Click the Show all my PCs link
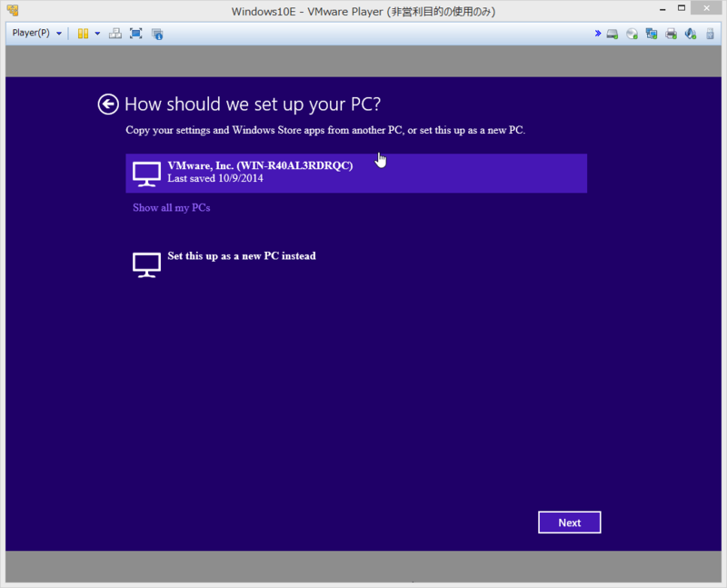The image size is (727, 588). pos(172,208)
